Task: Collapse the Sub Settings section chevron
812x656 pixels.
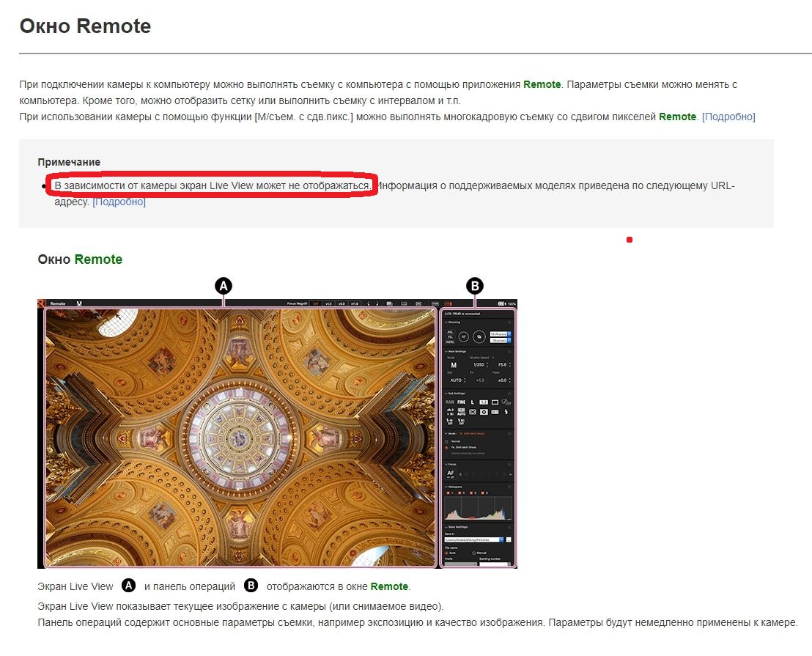Action: [x=446, y=394]
